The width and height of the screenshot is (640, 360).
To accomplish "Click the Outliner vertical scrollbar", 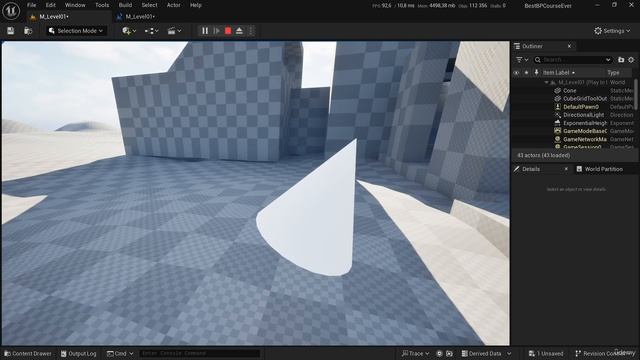I will 636,94.
